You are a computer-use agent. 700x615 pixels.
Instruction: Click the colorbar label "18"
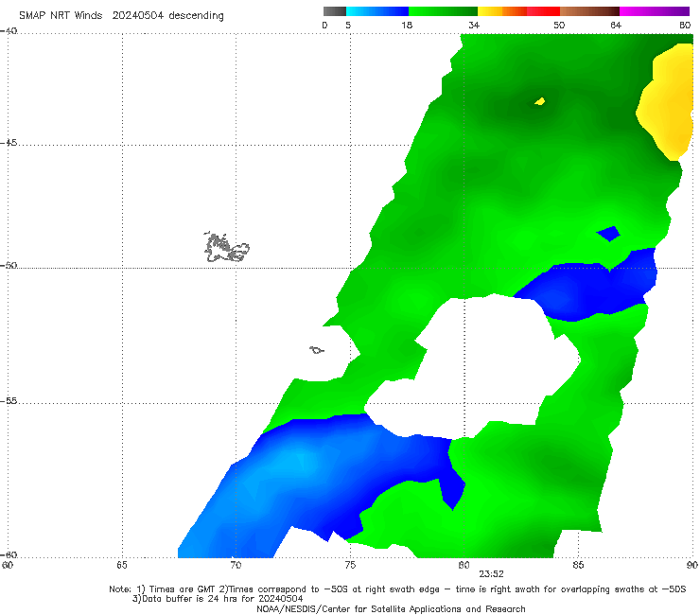(x=407, y=25)
